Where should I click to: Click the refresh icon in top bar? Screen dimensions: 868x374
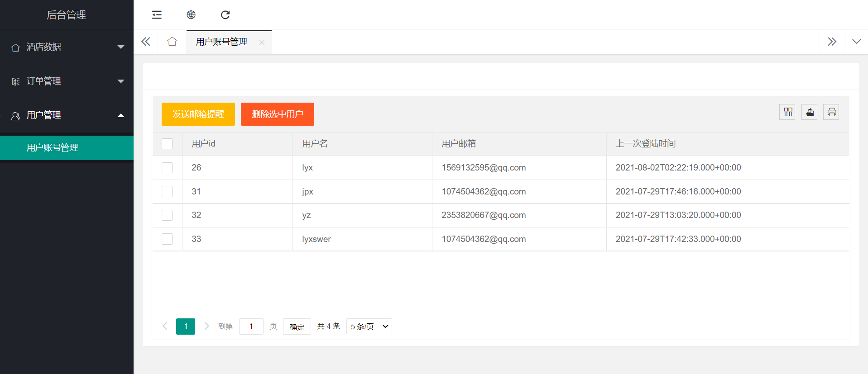(x=225, y=15)
